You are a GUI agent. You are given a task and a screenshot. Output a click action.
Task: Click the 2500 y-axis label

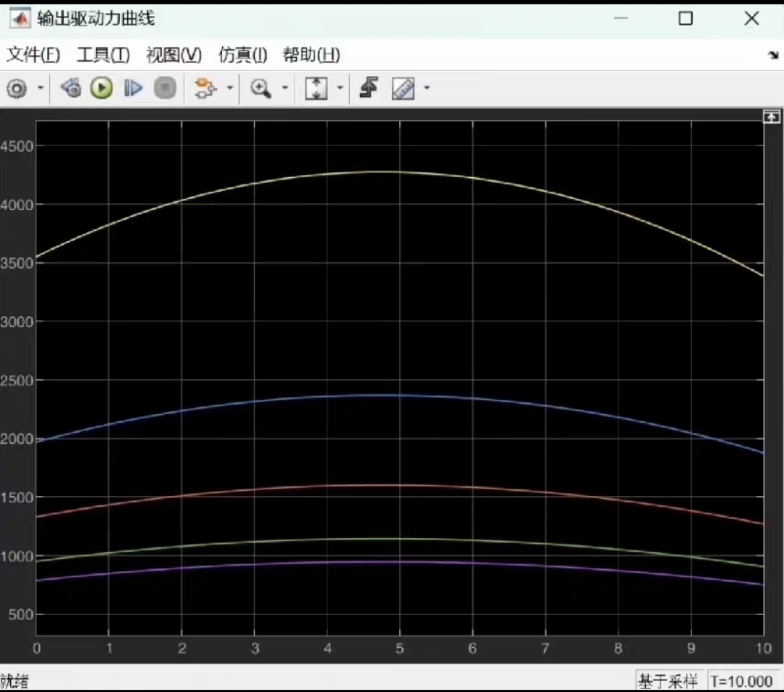[x=17, y=380]
